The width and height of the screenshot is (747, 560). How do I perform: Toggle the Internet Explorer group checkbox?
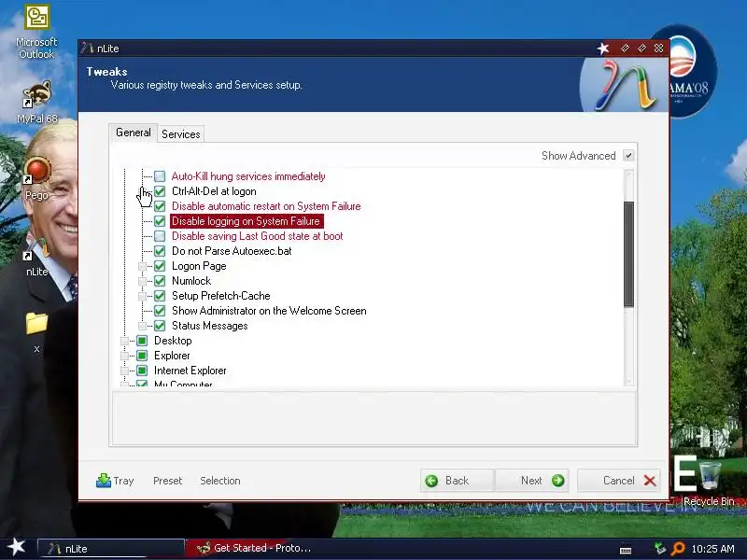[142, 371]
